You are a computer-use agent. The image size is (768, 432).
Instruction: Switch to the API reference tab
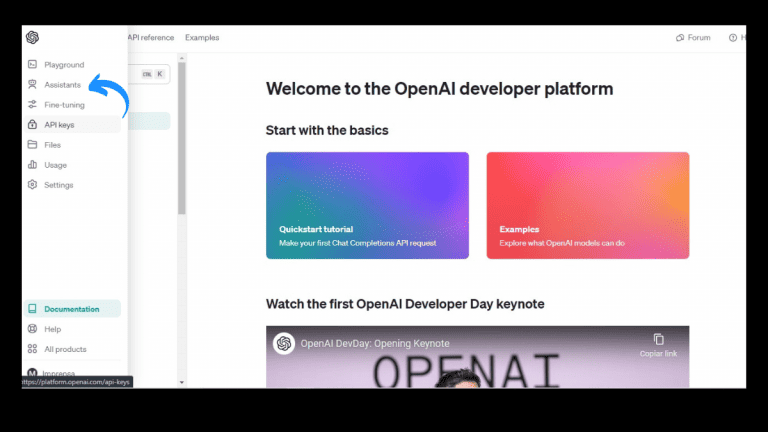(150, 38)
